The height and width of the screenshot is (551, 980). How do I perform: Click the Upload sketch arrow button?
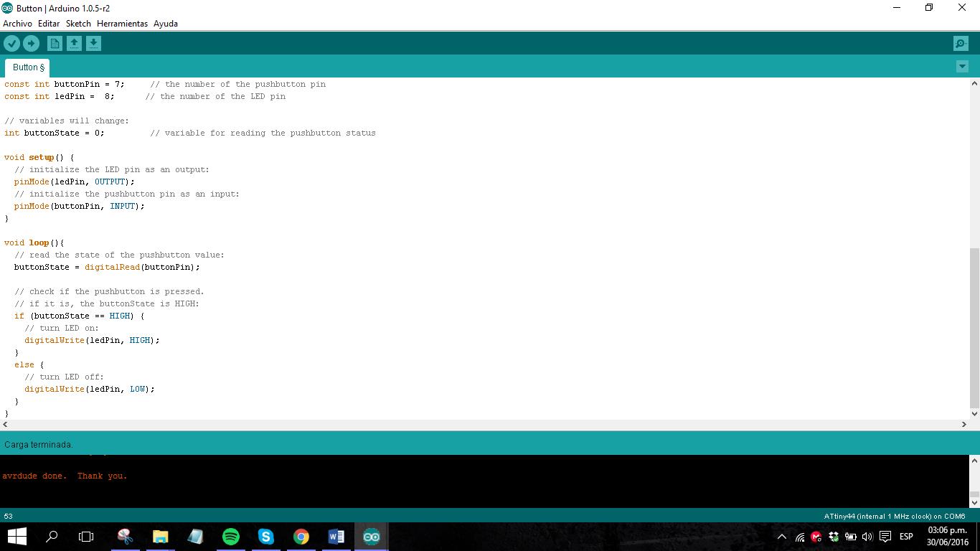tap(31, 44)
